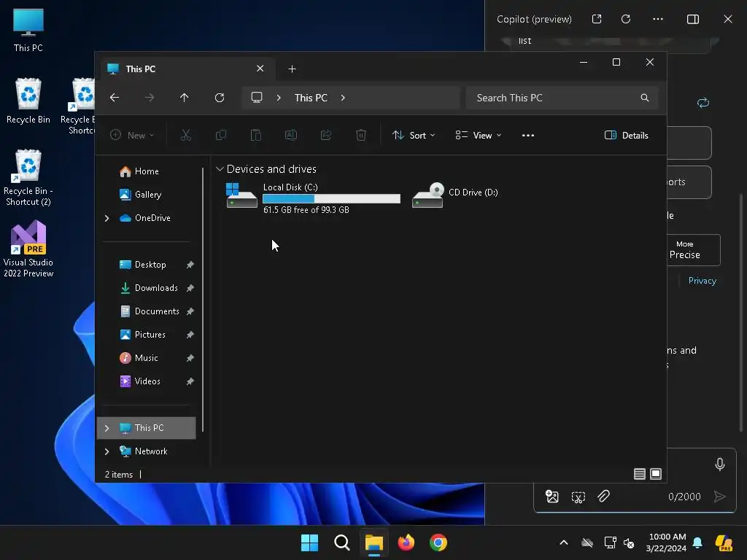
Task: Attach a file with paperclip icon
Action: pos(603,497)
